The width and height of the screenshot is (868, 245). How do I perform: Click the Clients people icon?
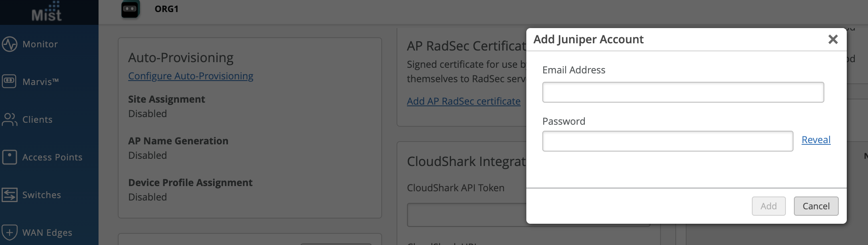coord(9,119)
